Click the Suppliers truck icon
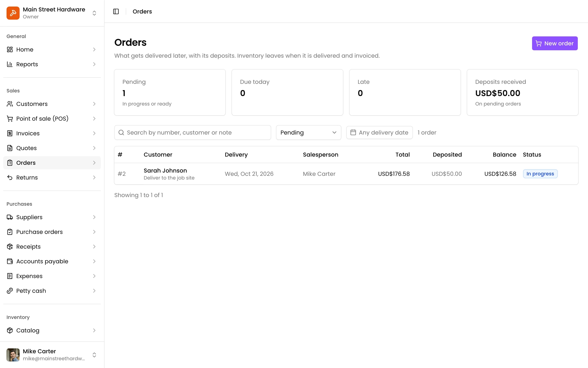 10,217
